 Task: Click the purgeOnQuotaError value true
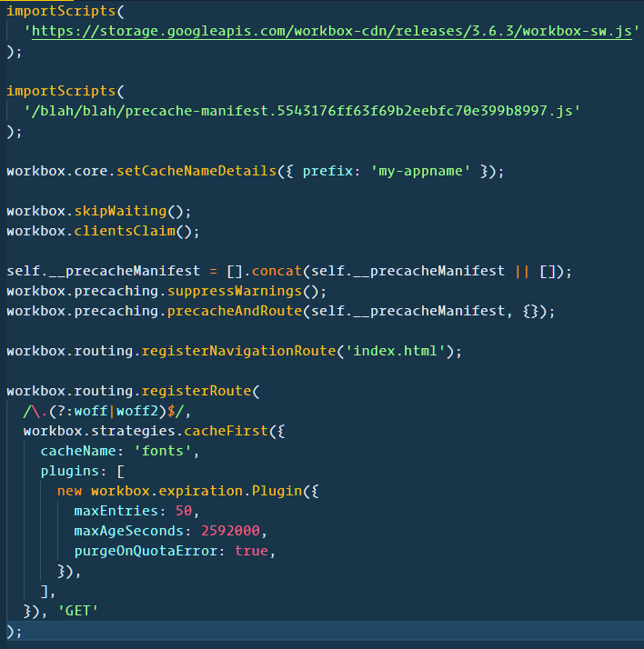251,551
